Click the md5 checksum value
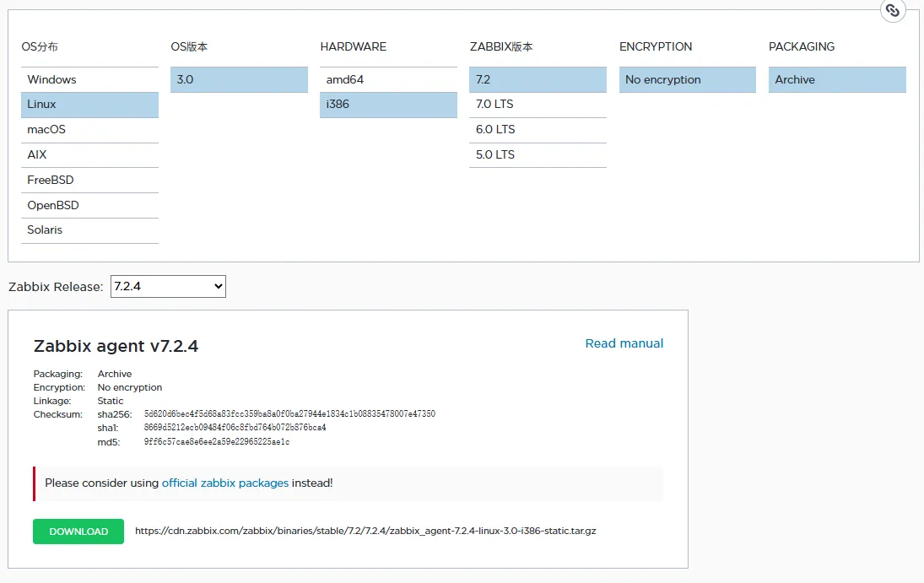924x583 pixels. (216, 441)
